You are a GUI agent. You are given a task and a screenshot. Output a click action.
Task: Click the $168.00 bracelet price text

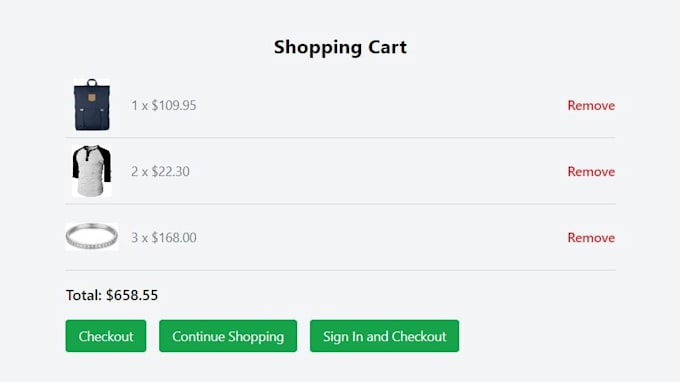click(173, 238)
